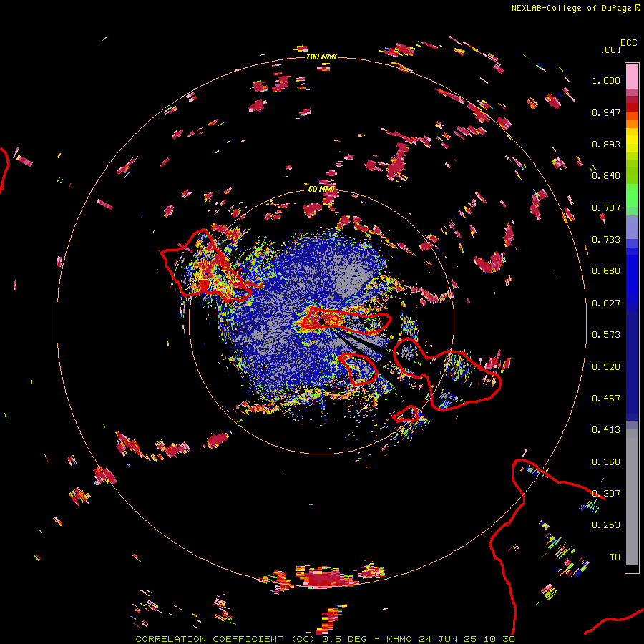Select the 0.253 legend value
Image resolution: width=644 pixels, height=644 pixels.
point(606,525)
